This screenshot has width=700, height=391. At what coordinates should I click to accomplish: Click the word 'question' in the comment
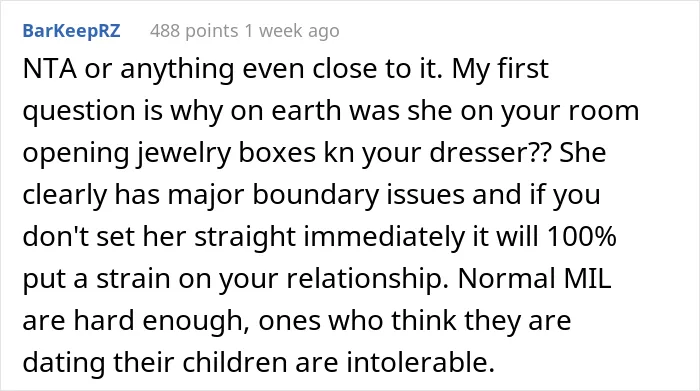79,112
